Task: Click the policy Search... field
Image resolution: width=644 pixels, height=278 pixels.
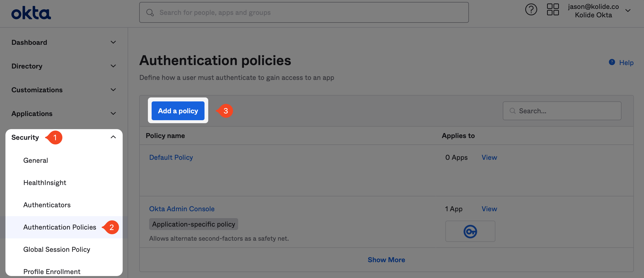Action: 562,111
